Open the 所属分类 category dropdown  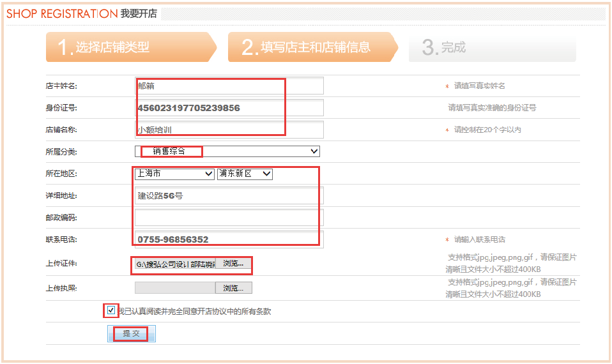coord(227,151)
